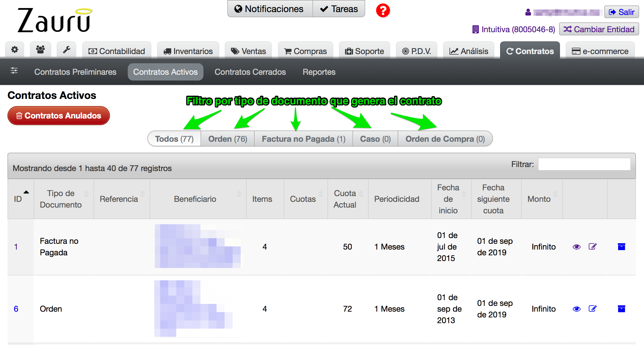Image resolution: width=644 pixels, height=345 pixels.
Task: Click the user profile icon
Action: 528,12
